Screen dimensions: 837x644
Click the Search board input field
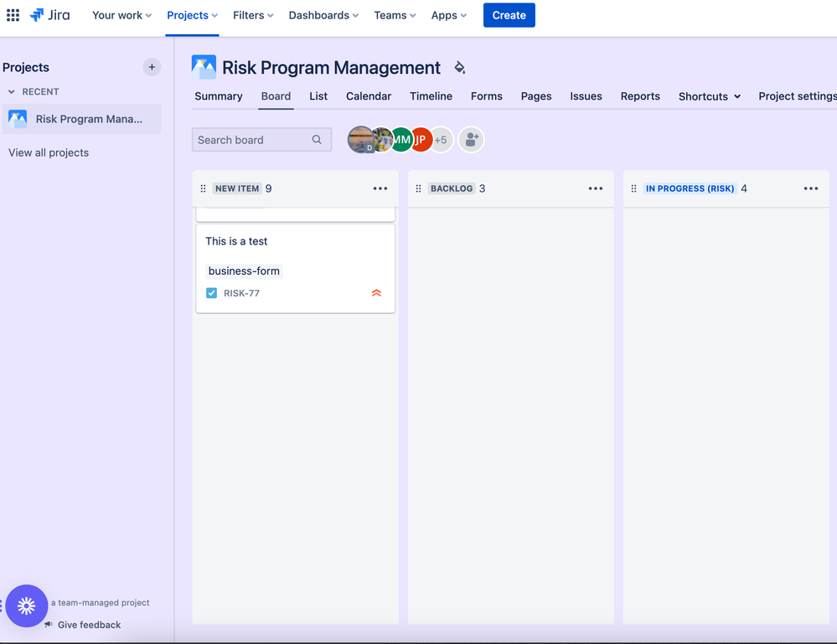261,140
